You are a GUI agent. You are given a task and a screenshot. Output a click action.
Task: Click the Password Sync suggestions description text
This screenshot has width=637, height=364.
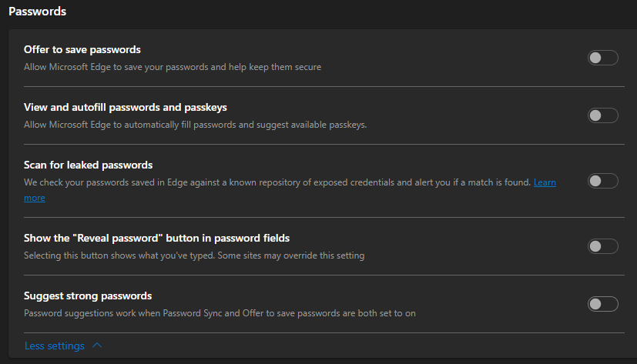(220, 313)
